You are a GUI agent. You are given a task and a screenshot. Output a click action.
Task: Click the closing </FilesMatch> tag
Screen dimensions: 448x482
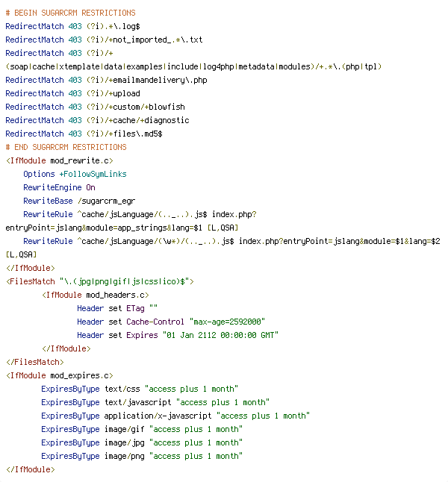(x=35, y=362)
